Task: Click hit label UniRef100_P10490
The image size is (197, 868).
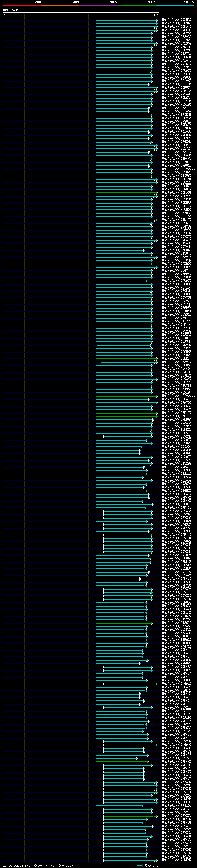Action: point(177,369)
